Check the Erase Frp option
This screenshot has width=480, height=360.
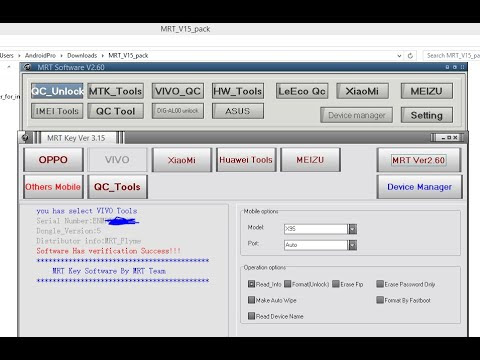(336, 284)
